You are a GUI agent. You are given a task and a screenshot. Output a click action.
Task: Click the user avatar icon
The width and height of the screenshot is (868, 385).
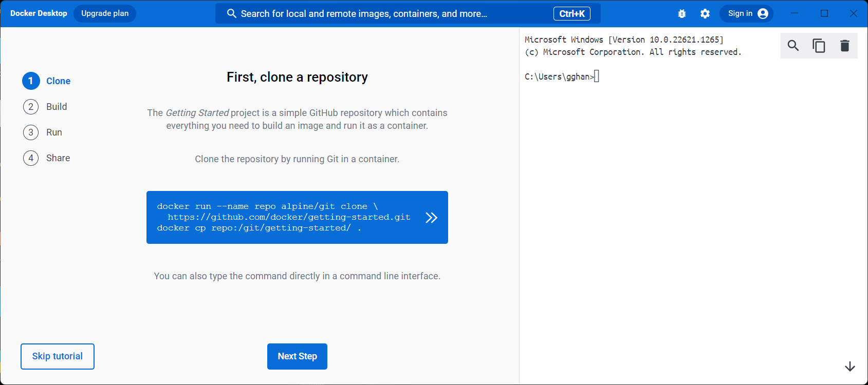[x=763, y=14]
